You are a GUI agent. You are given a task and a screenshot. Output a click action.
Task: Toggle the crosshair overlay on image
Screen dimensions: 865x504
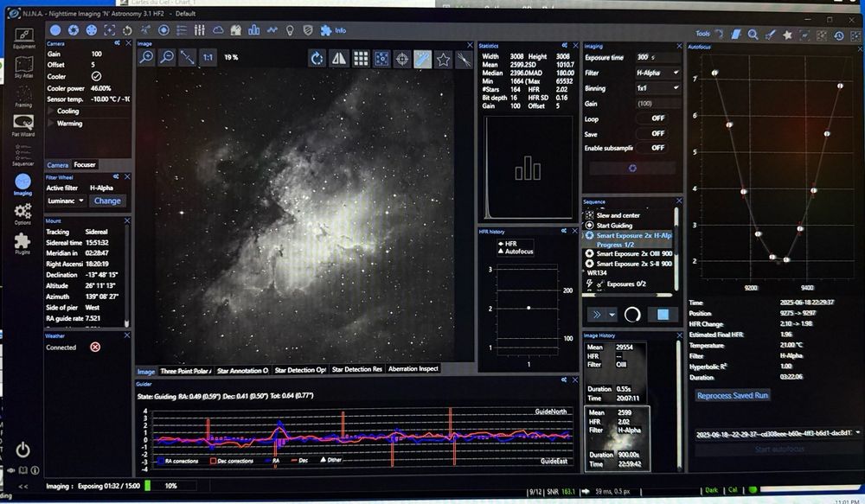(x=402, y=59)
